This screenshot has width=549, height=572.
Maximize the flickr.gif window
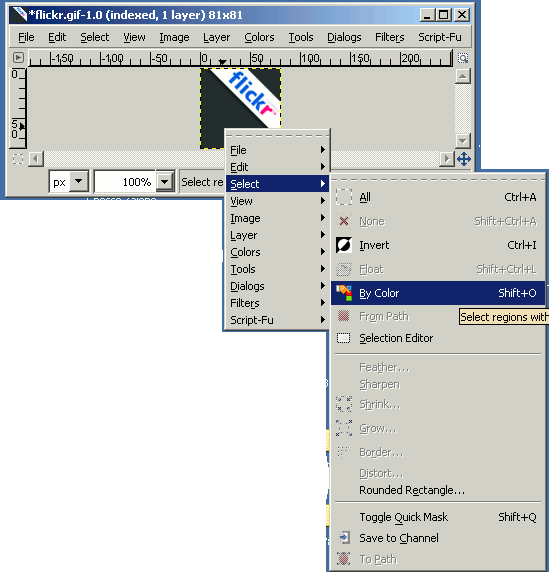444,15
